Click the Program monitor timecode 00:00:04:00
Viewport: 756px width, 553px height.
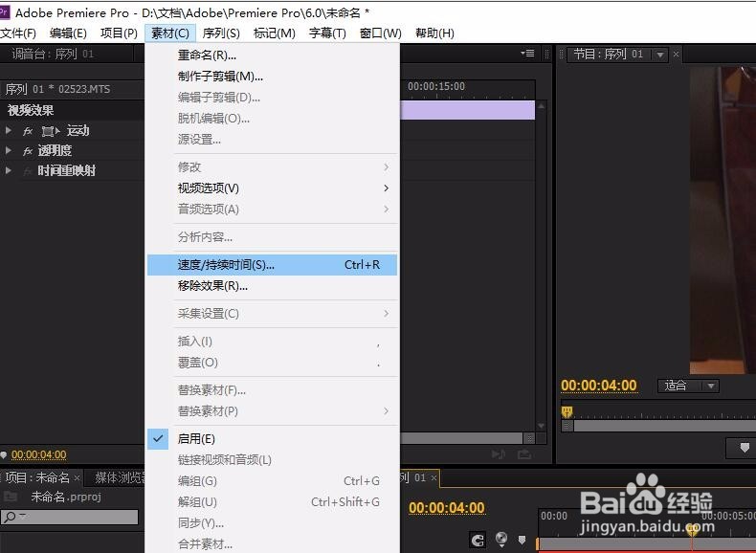click(x=599, y=386)
